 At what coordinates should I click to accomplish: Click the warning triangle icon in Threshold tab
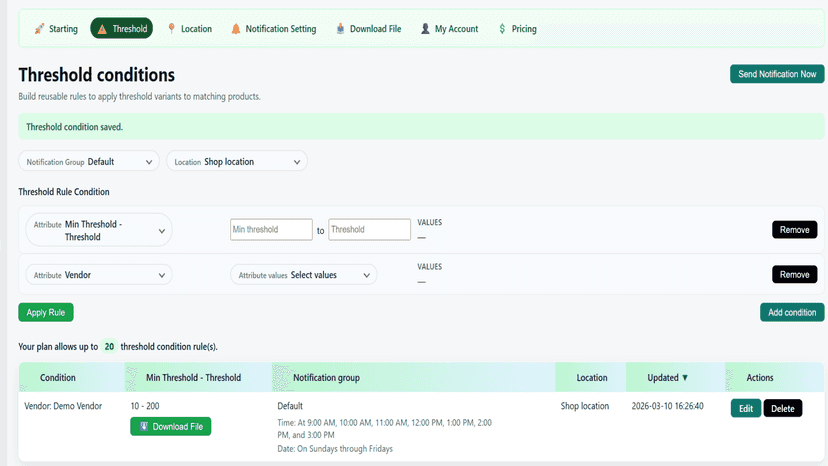(x=102, y=29)
